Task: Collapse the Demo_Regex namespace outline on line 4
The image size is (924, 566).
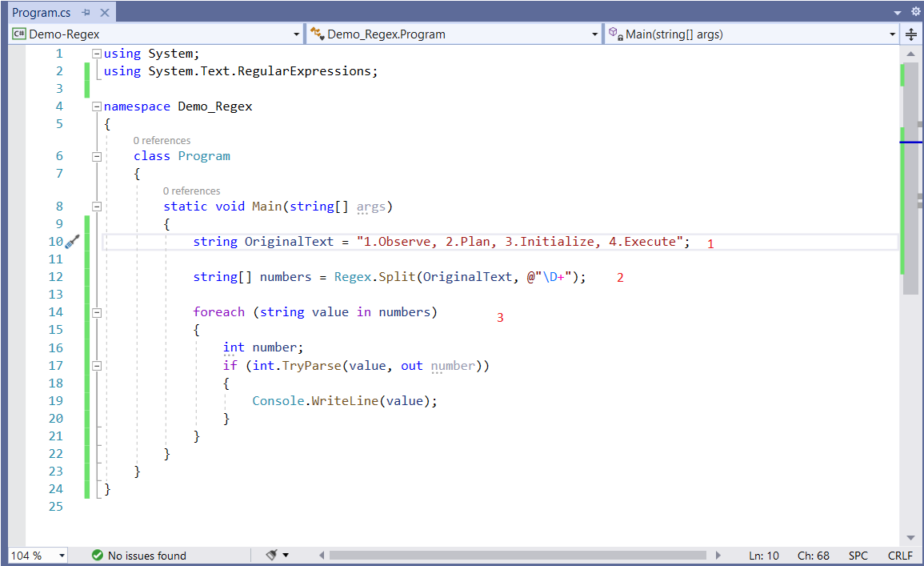Action: click(96, 106)
